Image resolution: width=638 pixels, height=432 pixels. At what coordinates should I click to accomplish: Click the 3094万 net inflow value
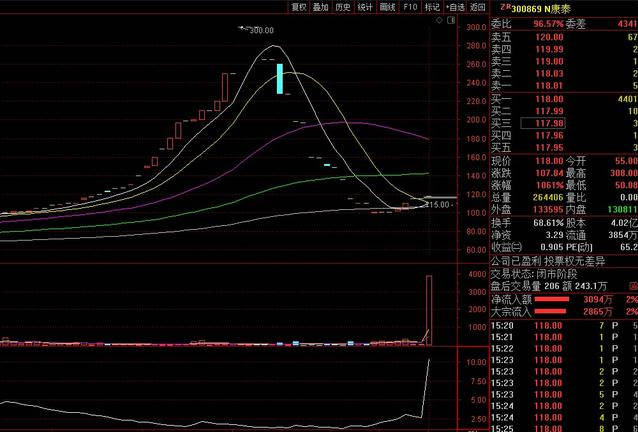[598, 300]
